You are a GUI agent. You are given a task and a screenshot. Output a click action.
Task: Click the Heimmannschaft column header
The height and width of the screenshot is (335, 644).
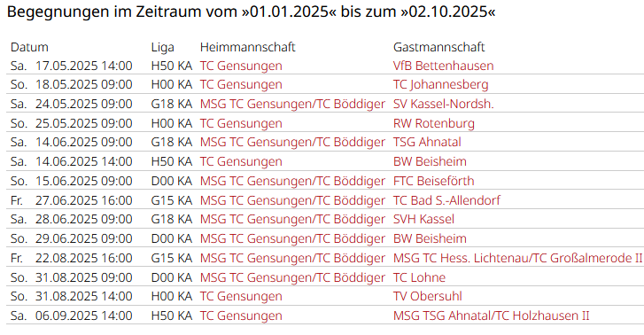click(248, 47)
